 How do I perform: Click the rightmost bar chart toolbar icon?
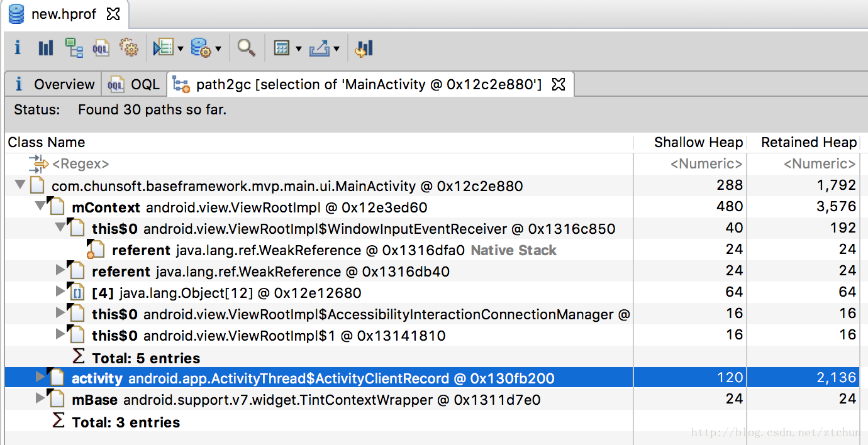[364, 48]
